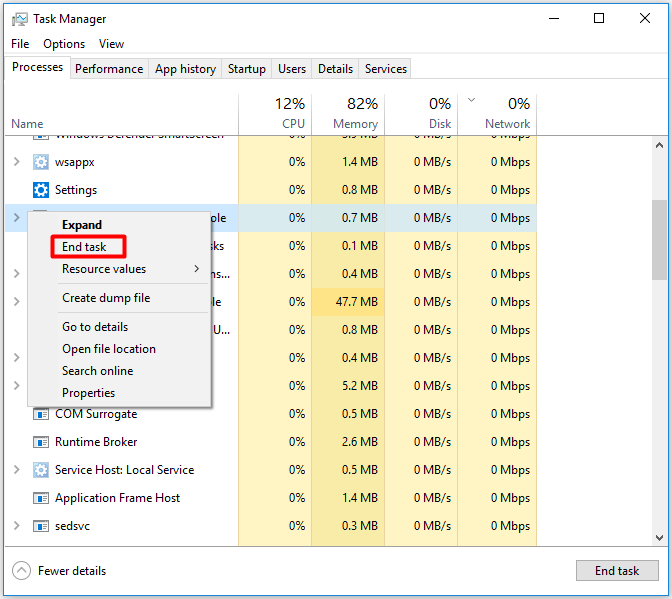672x599 pixels.
Task: Select the COM Surrogate process row
Action: pos(271,414)
